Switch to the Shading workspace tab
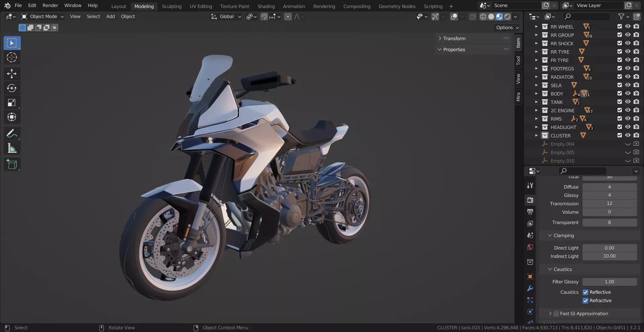The image size is (644, 332). (x=266, y=6)
